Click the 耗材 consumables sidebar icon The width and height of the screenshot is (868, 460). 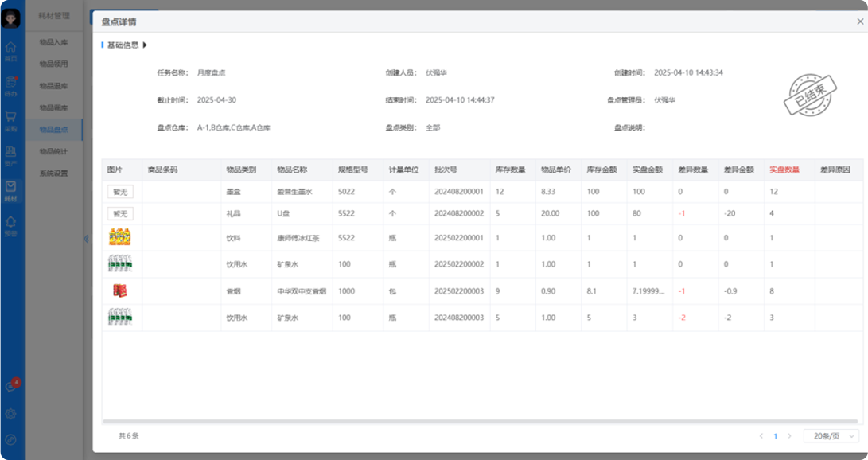(x=11, y=189)
